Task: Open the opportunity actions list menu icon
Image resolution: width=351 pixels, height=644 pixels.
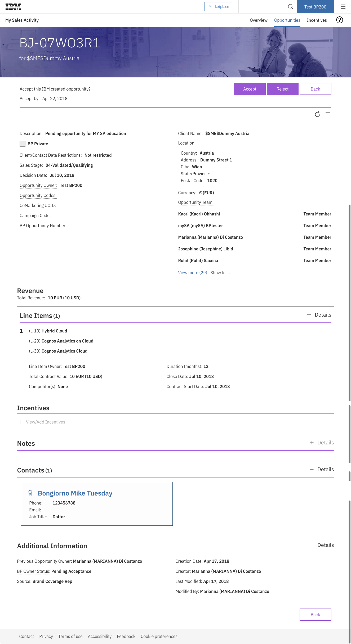Action: (328, 114)
